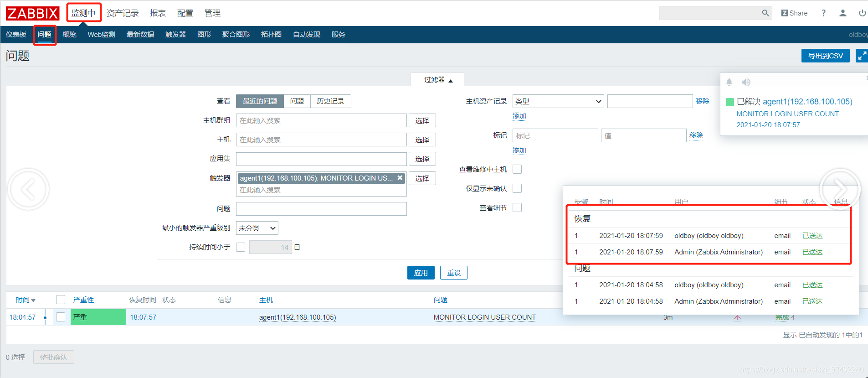868x378 pixels.
Task: Click the 应用集 input field
Action: coord(321,159)
